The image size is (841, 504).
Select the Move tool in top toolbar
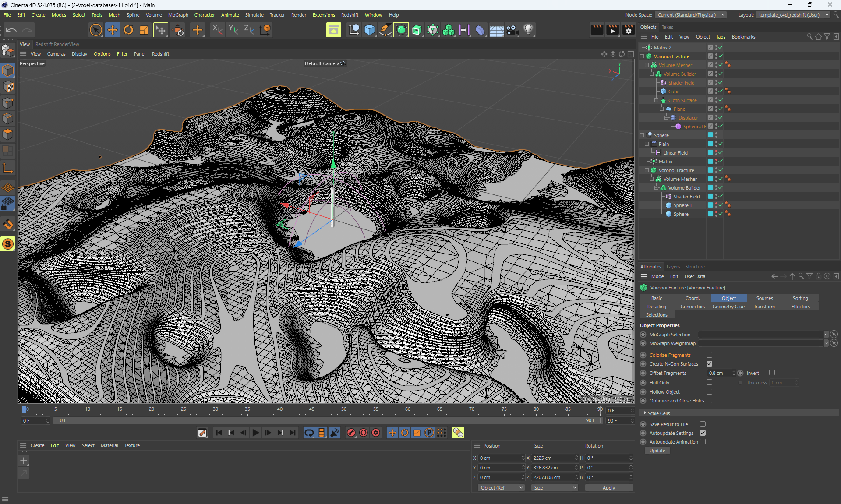[112, 30]
